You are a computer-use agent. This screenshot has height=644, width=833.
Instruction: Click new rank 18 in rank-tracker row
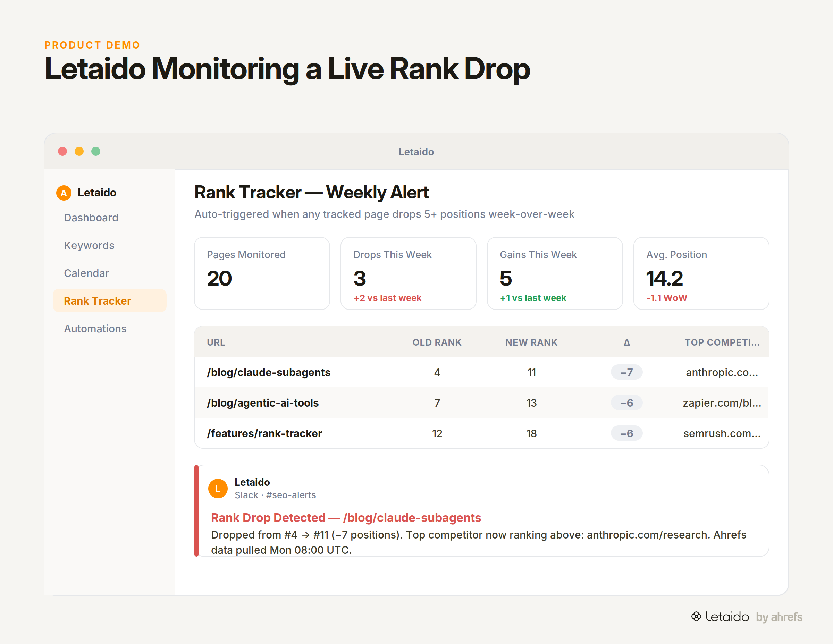pyautogui.click(x=531, y=433)
